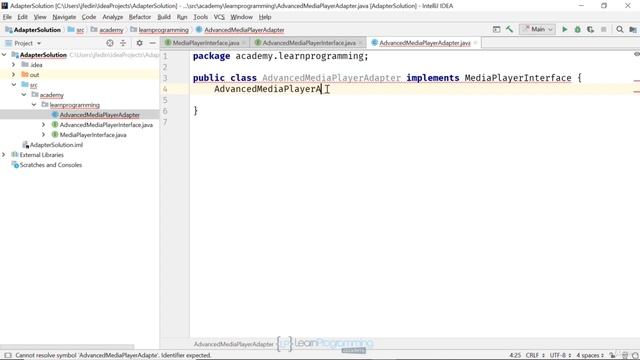Start debugging with the bug icon
Screen dimensions: 640x360
(578, 29)
